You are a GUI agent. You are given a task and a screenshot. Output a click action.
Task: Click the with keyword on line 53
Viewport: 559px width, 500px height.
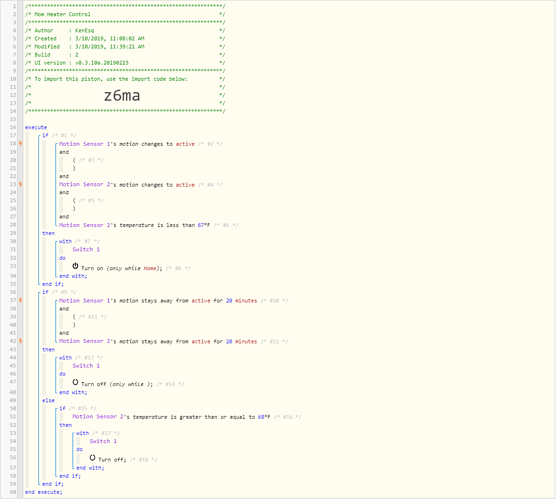coord(82,433)
